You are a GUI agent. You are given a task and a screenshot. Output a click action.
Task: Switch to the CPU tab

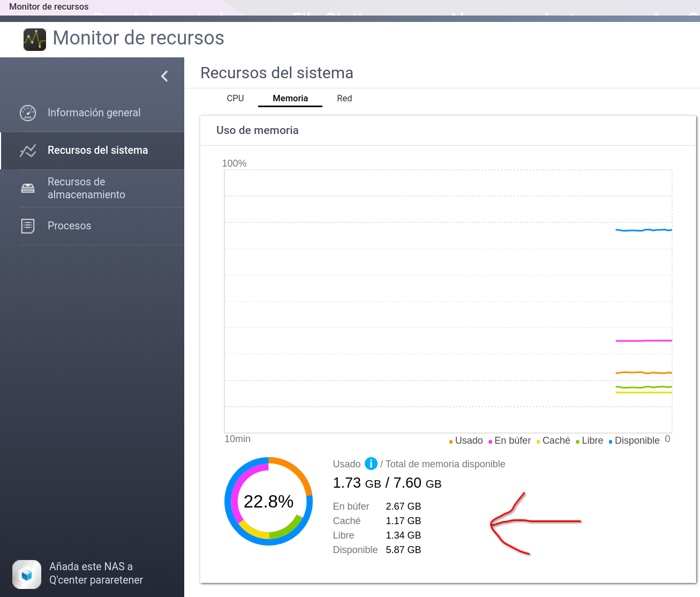[235, 99]
